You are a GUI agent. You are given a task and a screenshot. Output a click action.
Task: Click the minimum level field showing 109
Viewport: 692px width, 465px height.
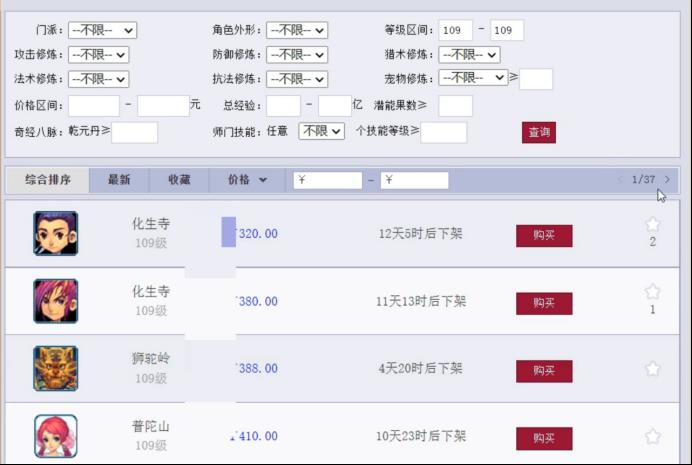(455, 30)
